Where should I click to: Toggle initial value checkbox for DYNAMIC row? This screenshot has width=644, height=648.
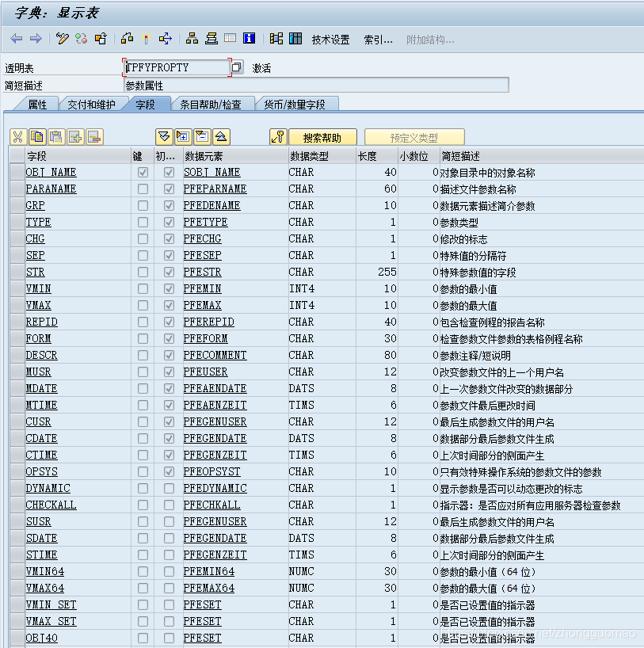click(x=169, y=489)
